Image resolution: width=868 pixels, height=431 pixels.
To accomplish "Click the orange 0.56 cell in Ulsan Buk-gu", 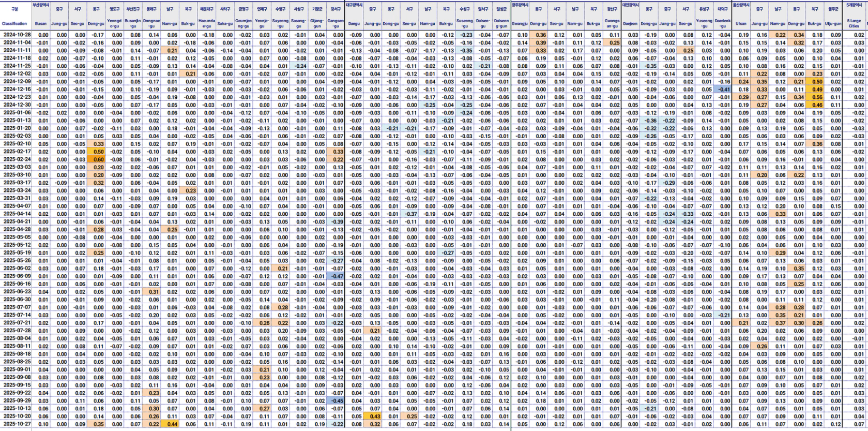I will click(815, 97).
